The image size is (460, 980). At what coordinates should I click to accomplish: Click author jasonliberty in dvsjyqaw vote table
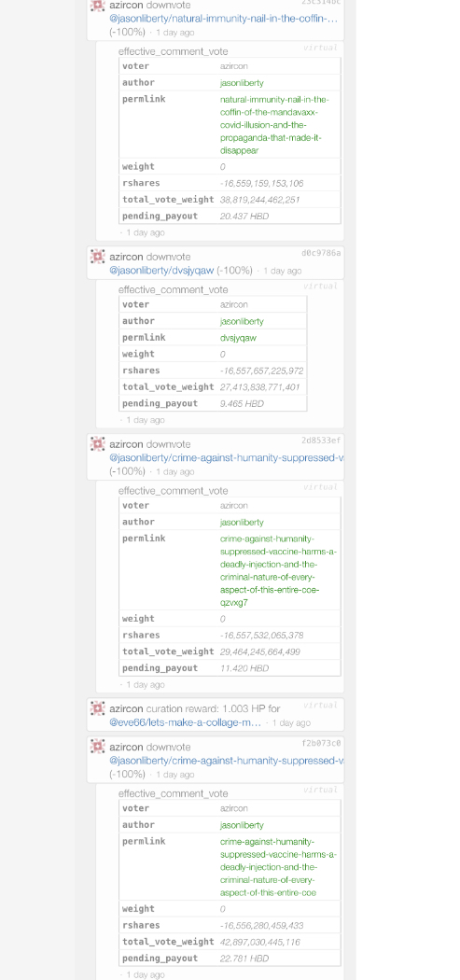point(242,321)
